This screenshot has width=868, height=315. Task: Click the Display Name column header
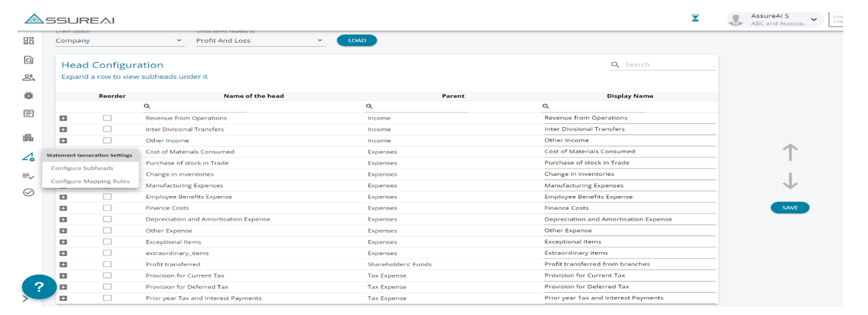630,96
